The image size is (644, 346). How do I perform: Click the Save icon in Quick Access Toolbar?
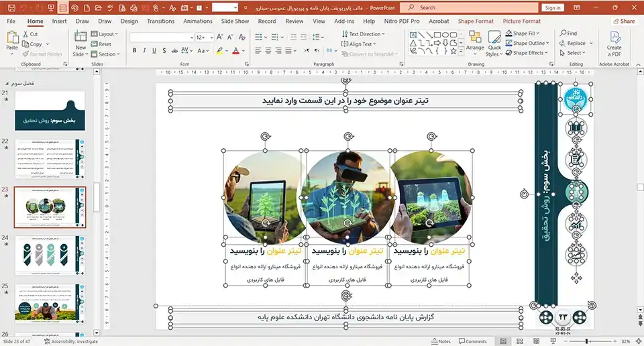[x=11, y=8]
